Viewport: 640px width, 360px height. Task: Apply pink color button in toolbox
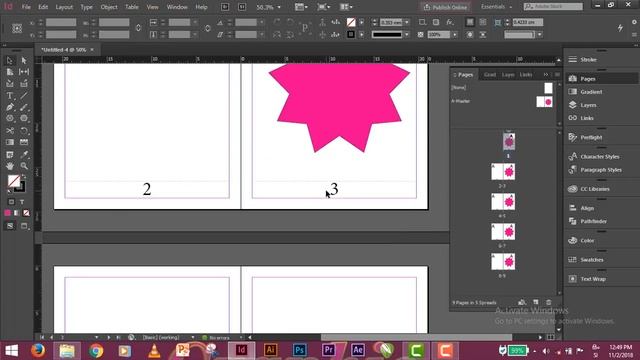click(x=8, y=213)
